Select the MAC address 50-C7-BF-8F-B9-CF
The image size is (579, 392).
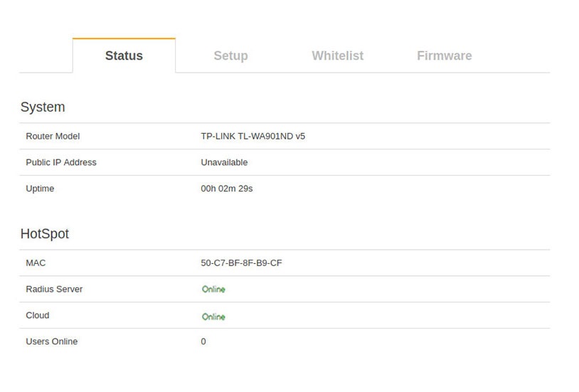click(242, 263)
